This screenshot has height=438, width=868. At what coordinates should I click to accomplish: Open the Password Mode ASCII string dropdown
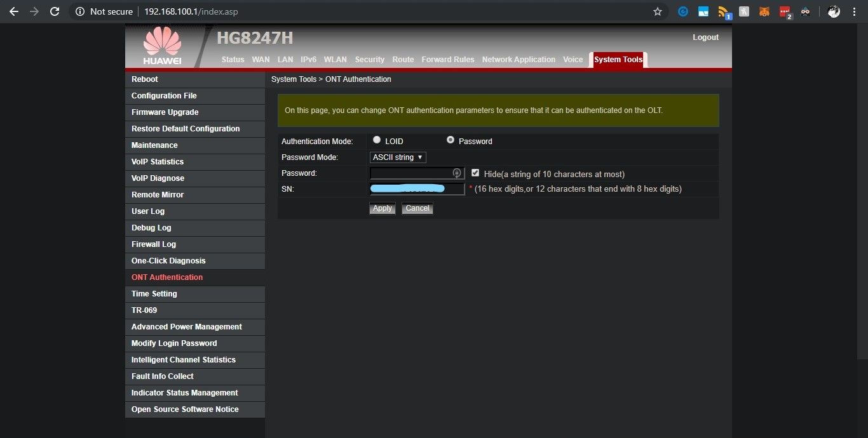(398, 157)
